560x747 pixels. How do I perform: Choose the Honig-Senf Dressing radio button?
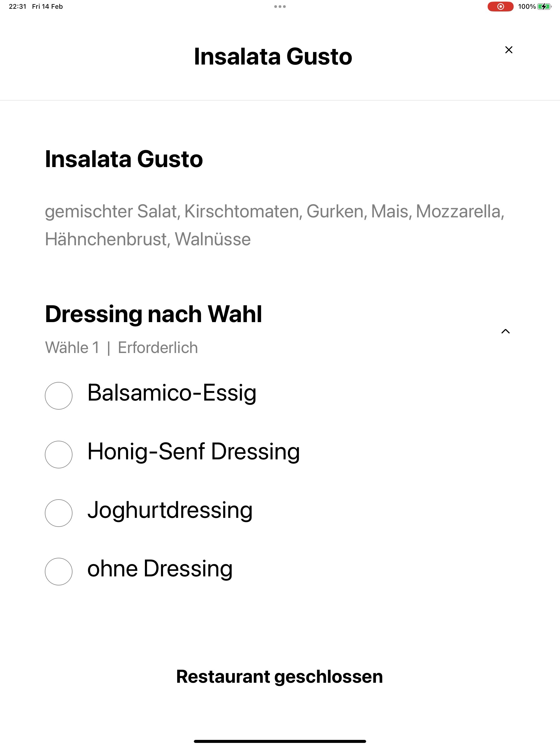click(x=59, y=454)
